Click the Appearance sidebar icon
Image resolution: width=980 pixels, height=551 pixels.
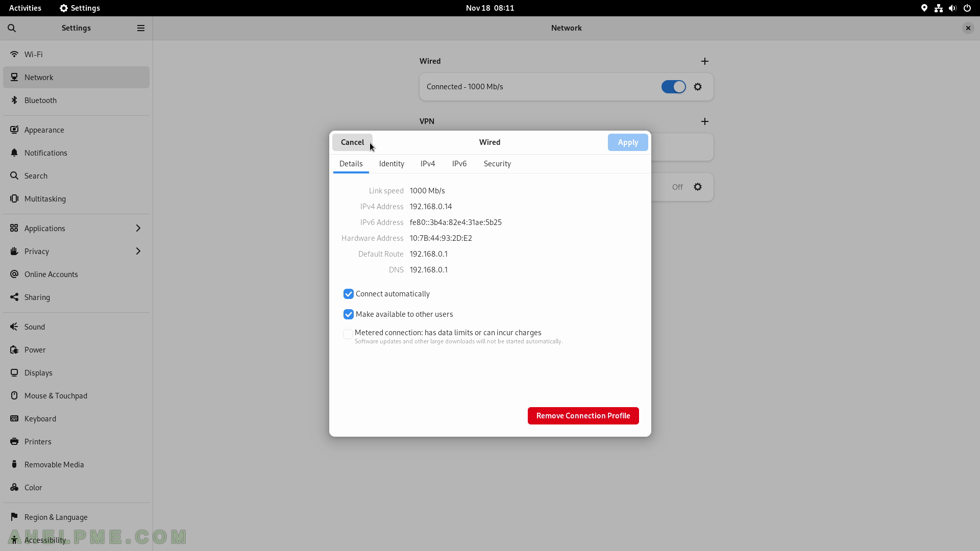pos(14,130)
